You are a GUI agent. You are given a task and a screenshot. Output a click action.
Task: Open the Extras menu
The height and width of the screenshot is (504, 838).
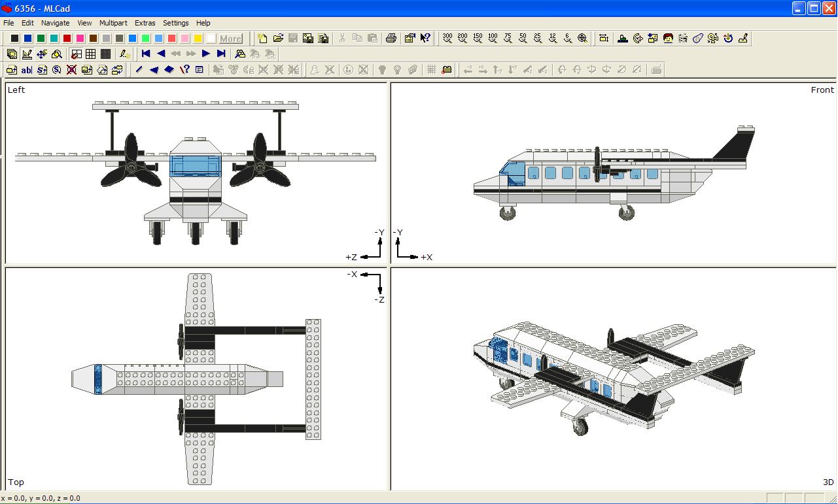pos(145,23)
